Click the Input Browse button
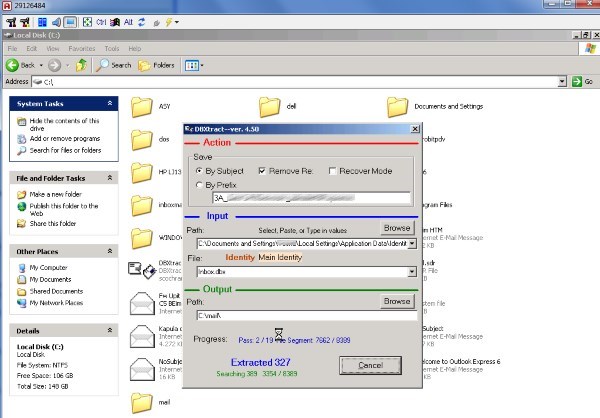The image size is (600, 418). click(x=397, y=228)
